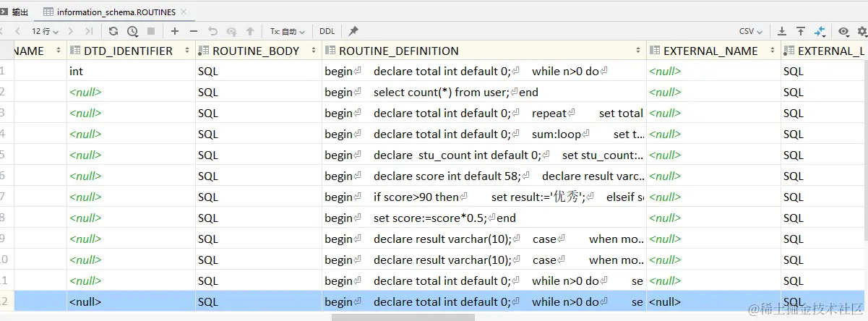Click the compare data icon
The image size is (868, 321).
820,31
